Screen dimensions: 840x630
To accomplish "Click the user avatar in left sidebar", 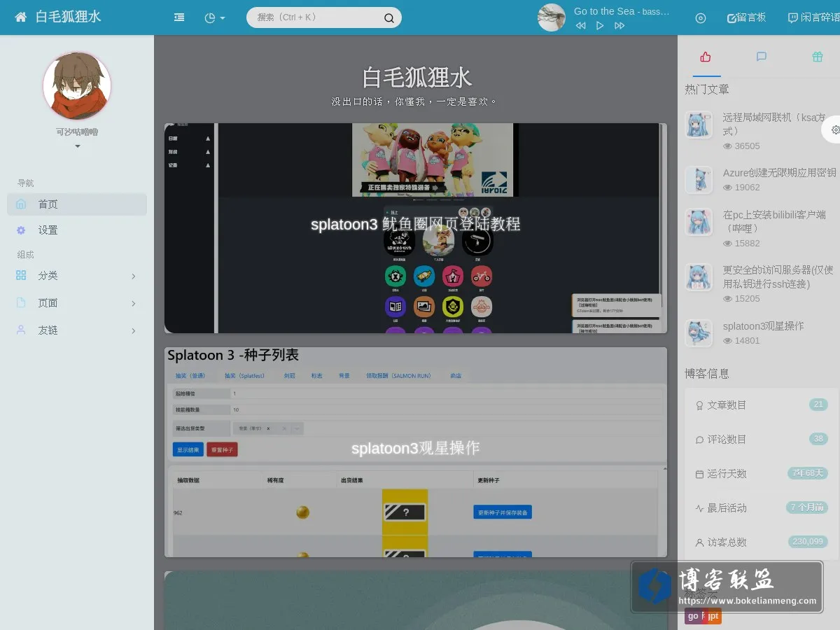I will [x=77, y=86].
